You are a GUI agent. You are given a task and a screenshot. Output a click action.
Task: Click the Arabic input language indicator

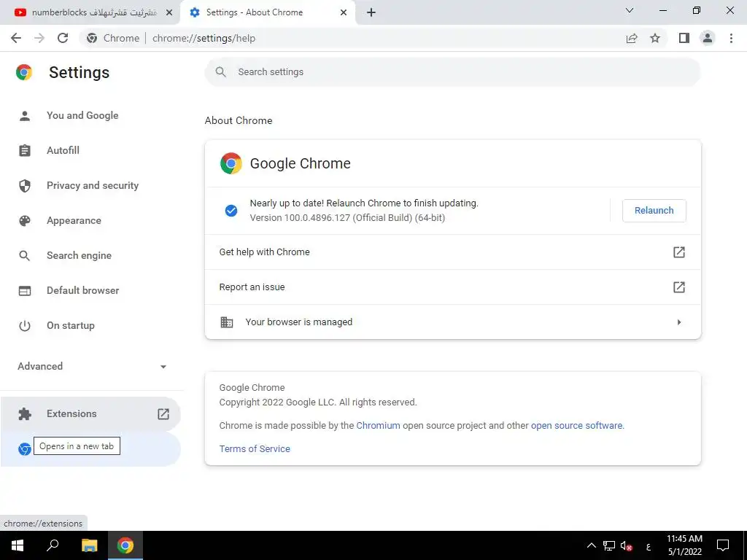(x=649, y=546)
